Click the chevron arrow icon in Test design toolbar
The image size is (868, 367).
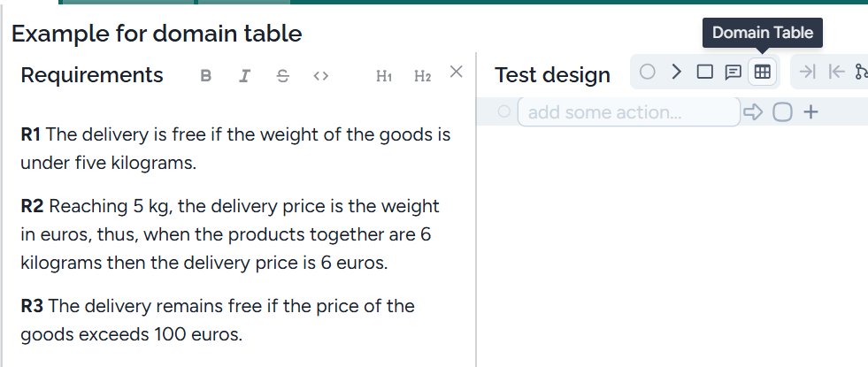coord(677,72)
